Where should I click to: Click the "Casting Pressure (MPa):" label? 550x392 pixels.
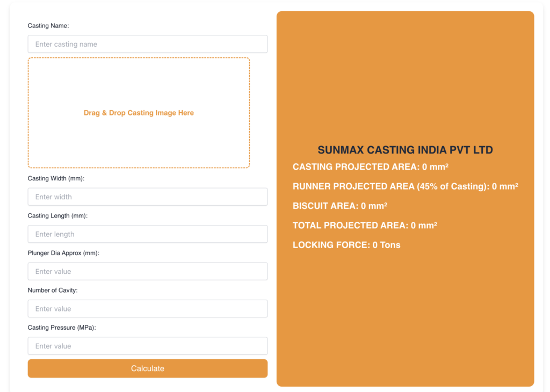pyautogui.click(x=62, y=328)
